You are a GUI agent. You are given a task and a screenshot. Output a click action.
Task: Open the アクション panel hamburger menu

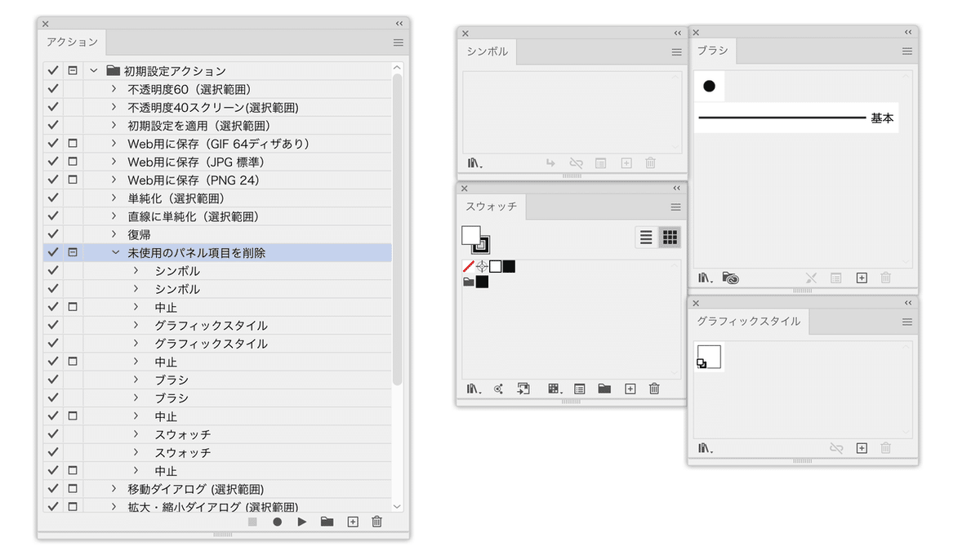pyautogui.click(x=399, y=42)
